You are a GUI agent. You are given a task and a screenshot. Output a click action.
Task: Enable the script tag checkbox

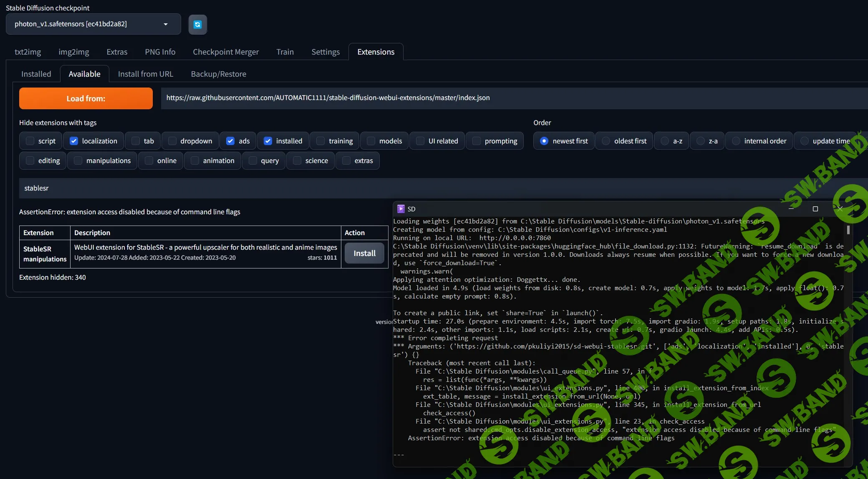tap(30, 141)
